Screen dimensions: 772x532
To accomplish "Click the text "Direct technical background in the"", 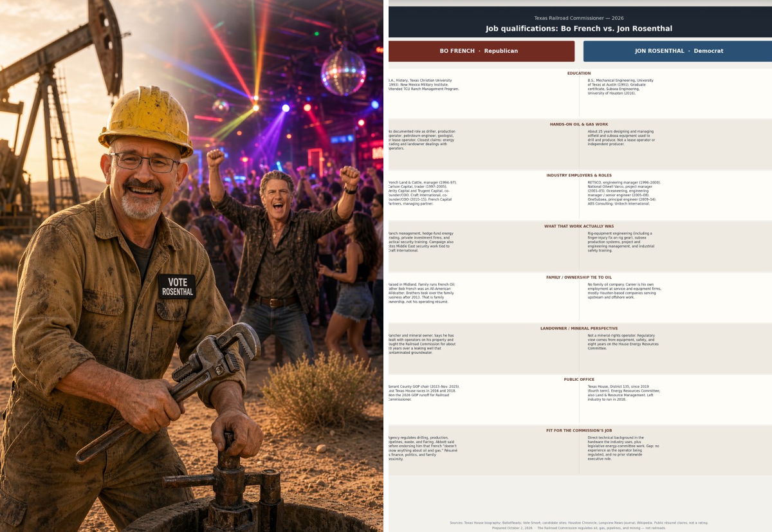I will 623,448.
